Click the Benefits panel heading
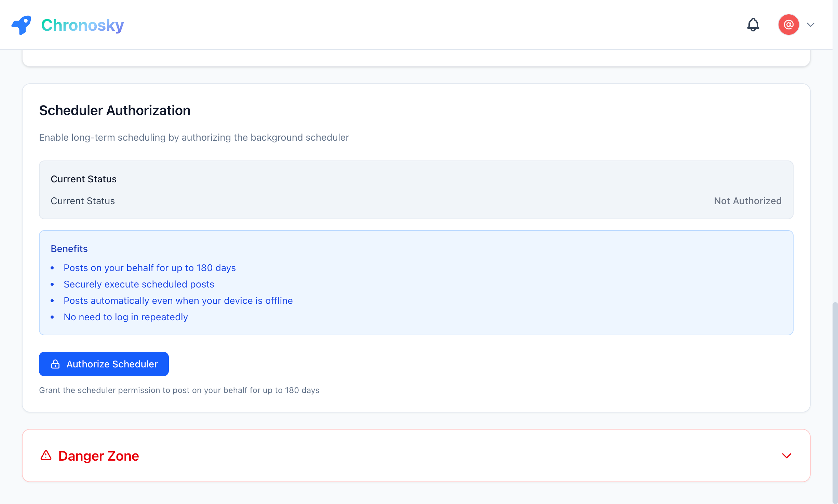 [69, 249]
